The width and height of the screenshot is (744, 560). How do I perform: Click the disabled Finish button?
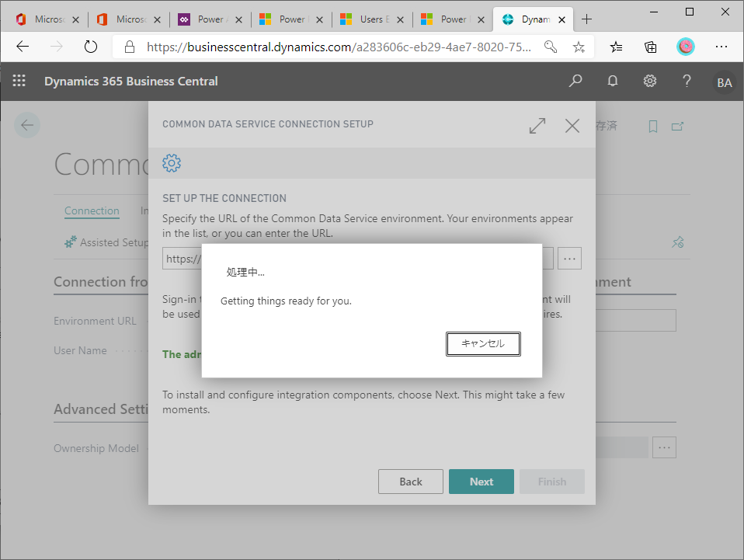[x=552, y=482]
